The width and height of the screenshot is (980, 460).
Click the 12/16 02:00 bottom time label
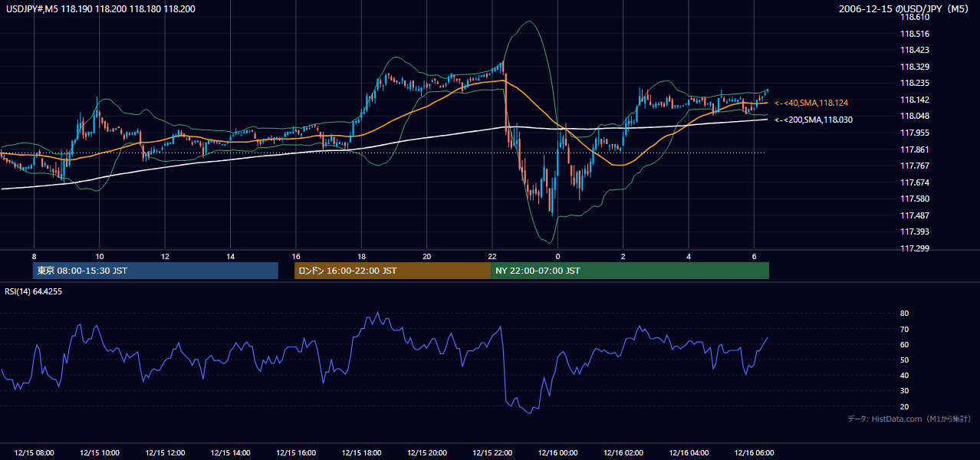pos(623,453)
